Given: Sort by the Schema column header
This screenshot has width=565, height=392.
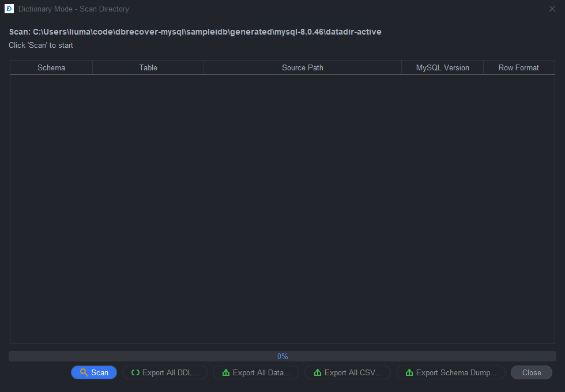Looking at the screenshot, I should click(51, 68).
